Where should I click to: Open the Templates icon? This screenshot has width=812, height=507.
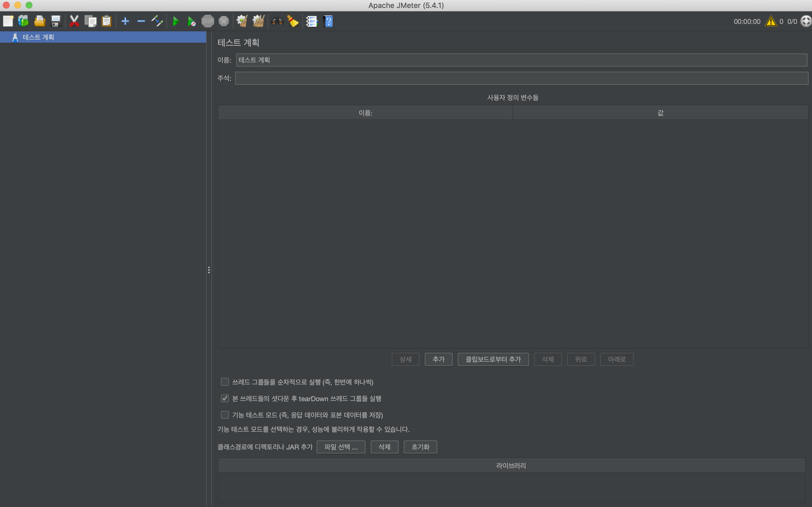(x=23, y=21)
